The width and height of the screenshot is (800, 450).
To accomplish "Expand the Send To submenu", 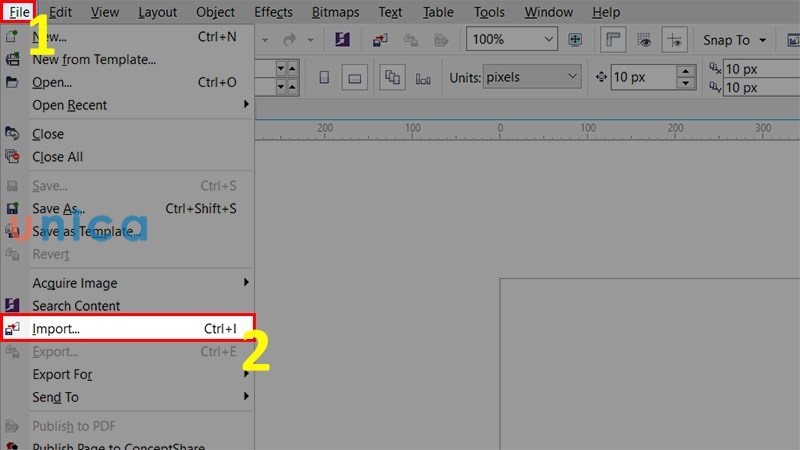I will pos(128,397).
